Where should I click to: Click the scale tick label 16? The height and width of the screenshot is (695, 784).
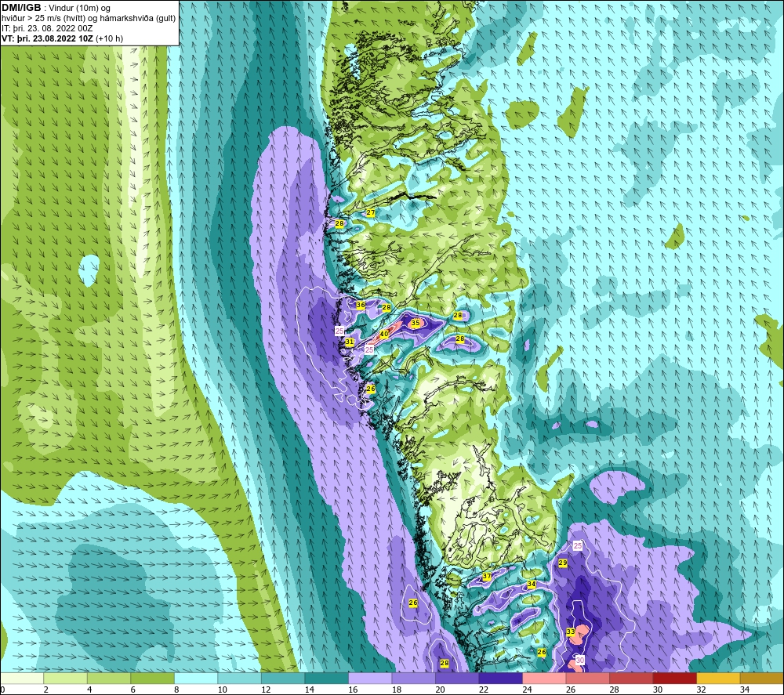pyautogui.click(x=353, y=690)
